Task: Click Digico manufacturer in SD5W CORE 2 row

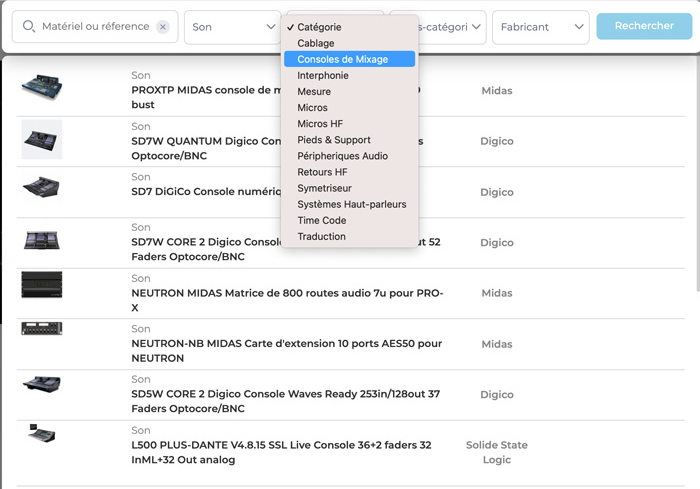Action: tap(497, 394)
